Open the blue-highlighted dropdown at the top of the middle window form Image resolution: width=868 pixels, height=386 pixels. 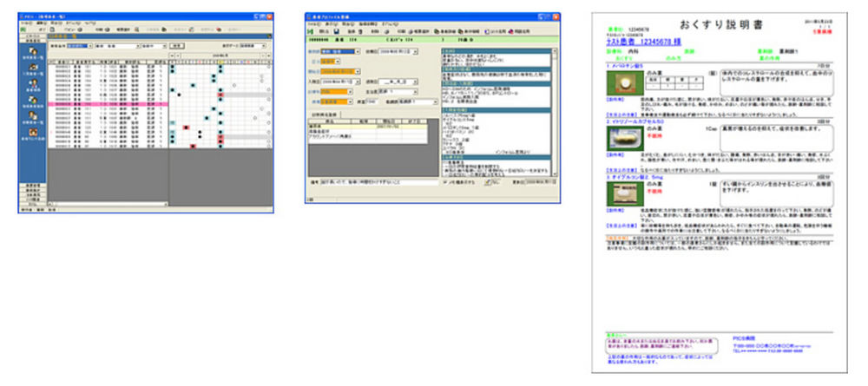point(340,51)
